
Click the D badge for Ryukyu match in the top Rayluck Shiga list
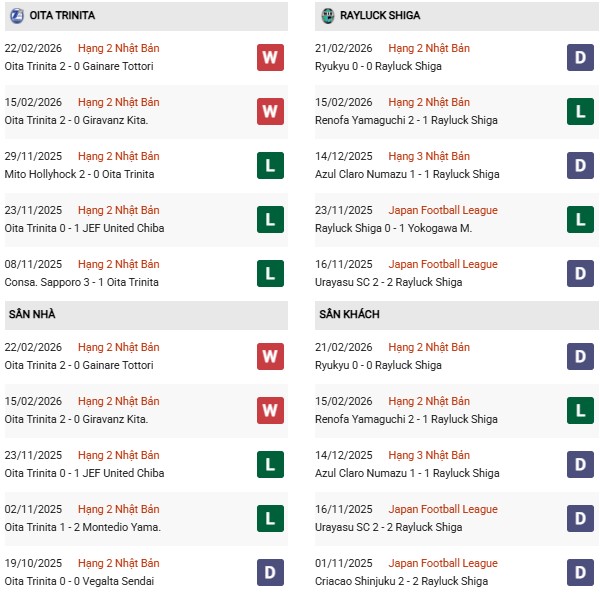[581, 58]
